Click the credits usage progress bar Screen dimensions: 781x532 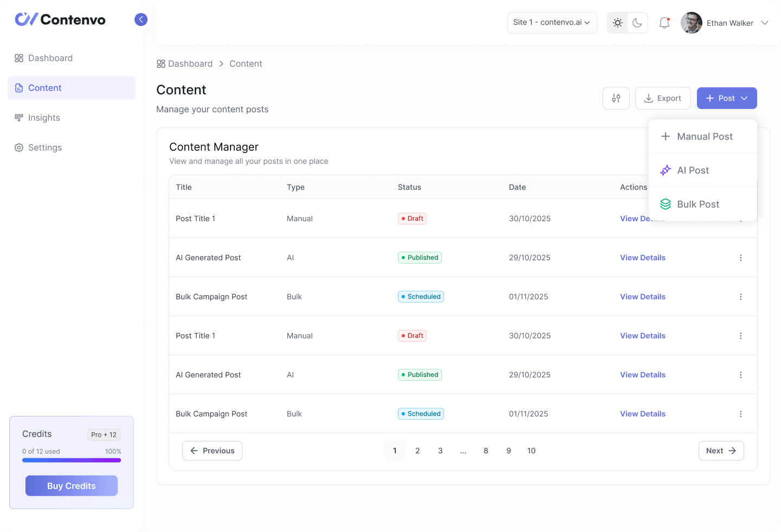click(x=71, y=460)
